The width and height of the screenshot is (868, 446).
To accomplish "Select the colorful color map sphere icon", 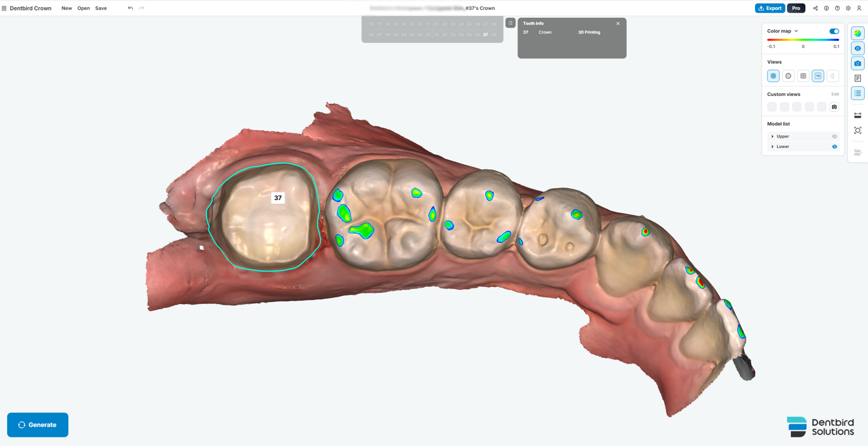I will (x=857, y=32).
